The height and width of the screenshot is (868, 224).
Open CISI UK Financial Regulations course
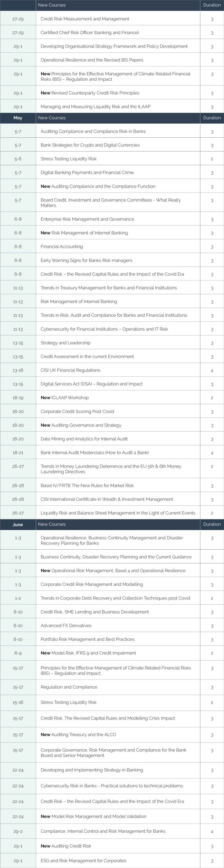70,370
